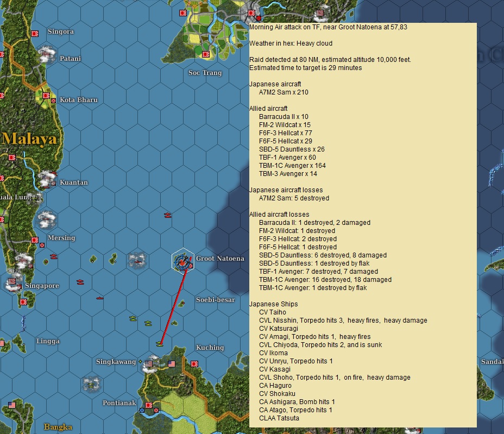Select red task force north of Groot Natoena

[168, 215]
